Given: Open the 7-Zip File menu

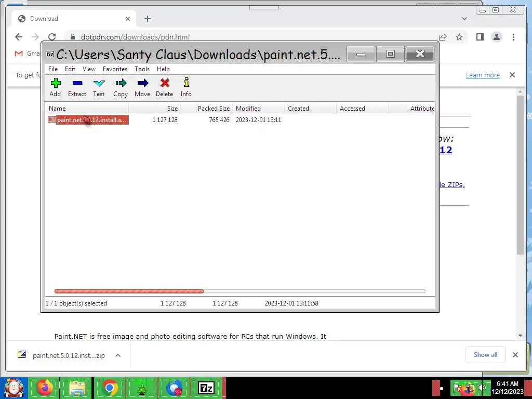Looking at the screenshot, I should click(x=53, y=69).
